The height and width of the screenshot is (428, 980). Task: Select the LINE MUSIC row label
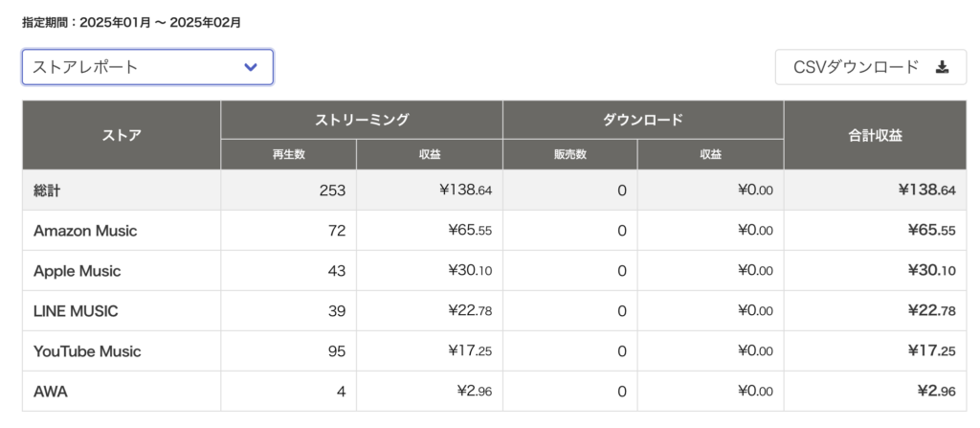(76, 311)
